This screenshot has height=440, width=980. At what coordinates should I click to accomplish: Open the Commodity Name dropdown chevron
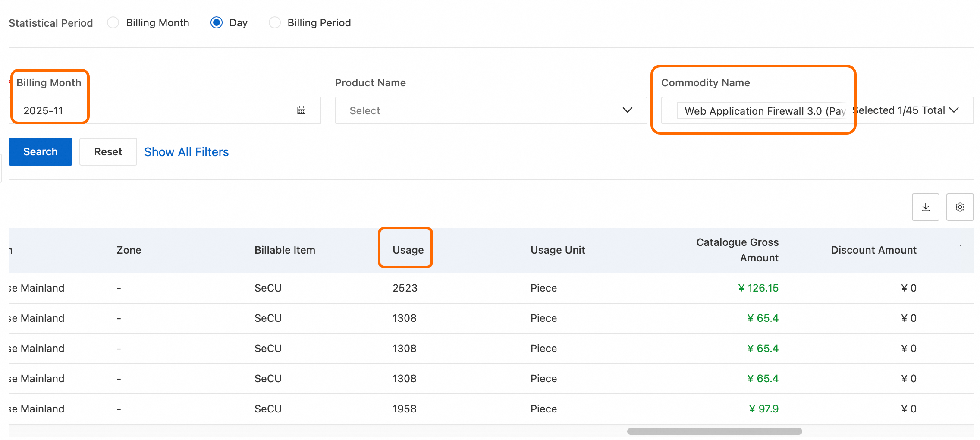coord(954,110)
